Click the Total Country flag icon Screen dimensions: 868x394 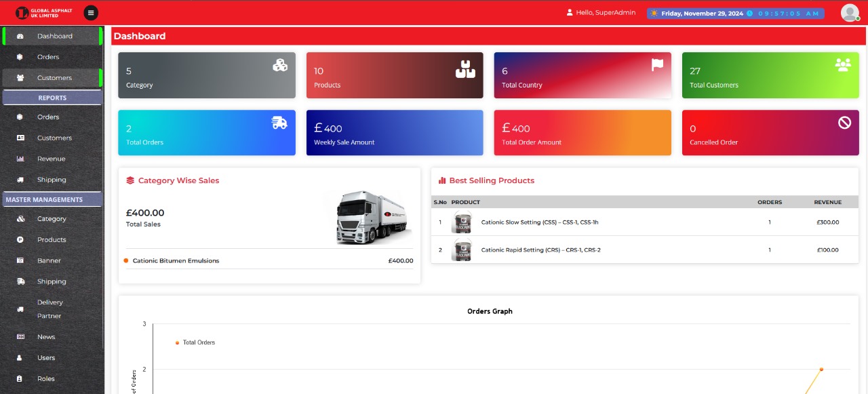click(x=657, y=65)
